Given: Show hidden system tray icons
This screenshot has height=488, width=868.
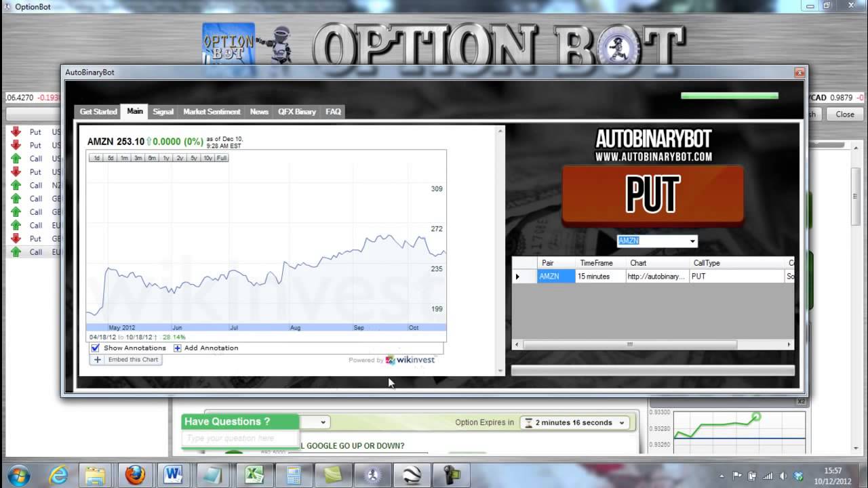Looking at the screenshot, I should tap(722, 475).
